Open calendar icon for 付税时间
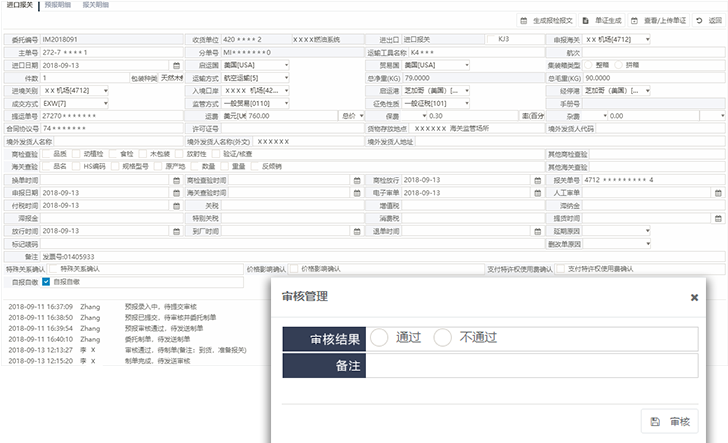Screen dimensions: 728x443 pos(176,205)
